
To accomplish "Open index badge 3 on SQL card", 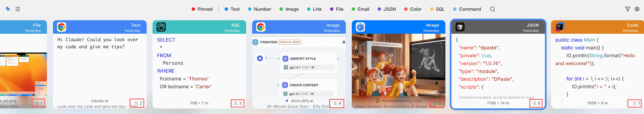I will 237,103.
